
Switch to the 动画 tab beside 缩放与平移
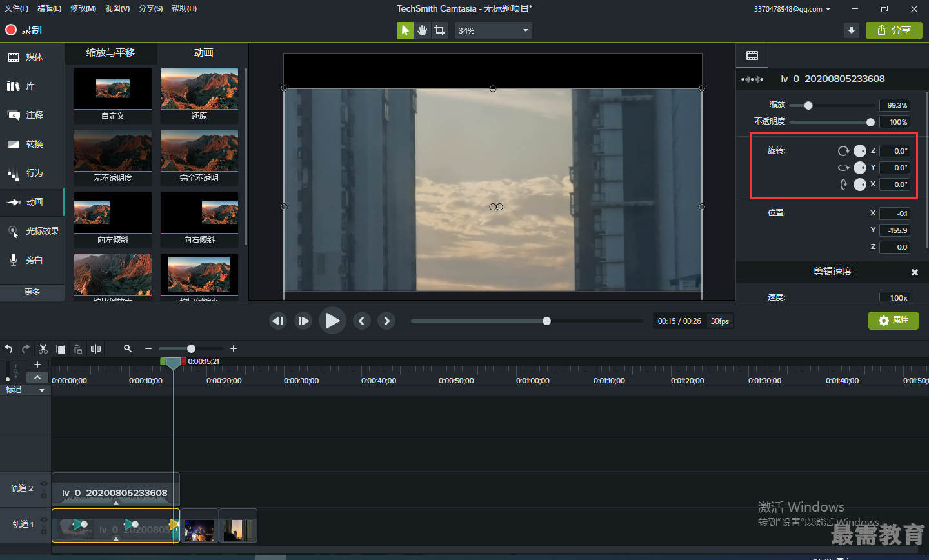point(203,53)
